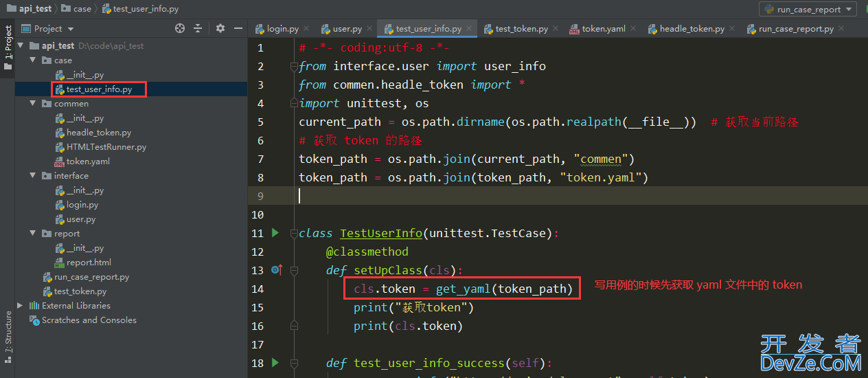Click External Libraries icon
This screenshot has width=868, height=378.
click(34, 306)
